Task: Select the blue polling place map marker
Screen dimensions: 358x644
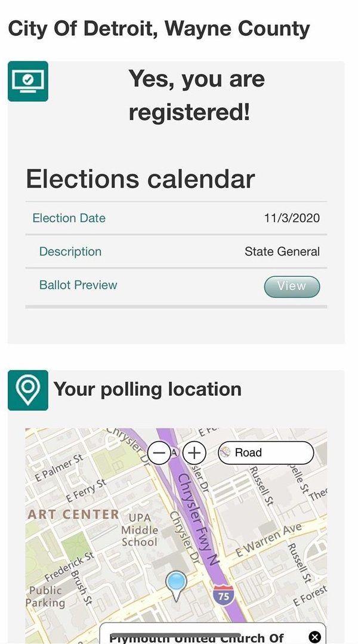Action: pyautogui.click(x=176, y=584)
